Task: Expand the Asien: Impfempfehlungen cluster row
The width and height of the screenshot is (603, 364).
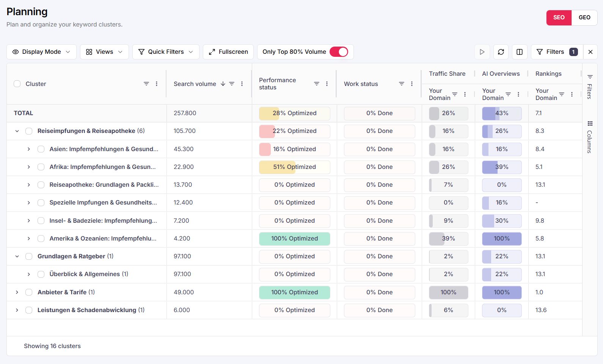Action: pos(29,149)
